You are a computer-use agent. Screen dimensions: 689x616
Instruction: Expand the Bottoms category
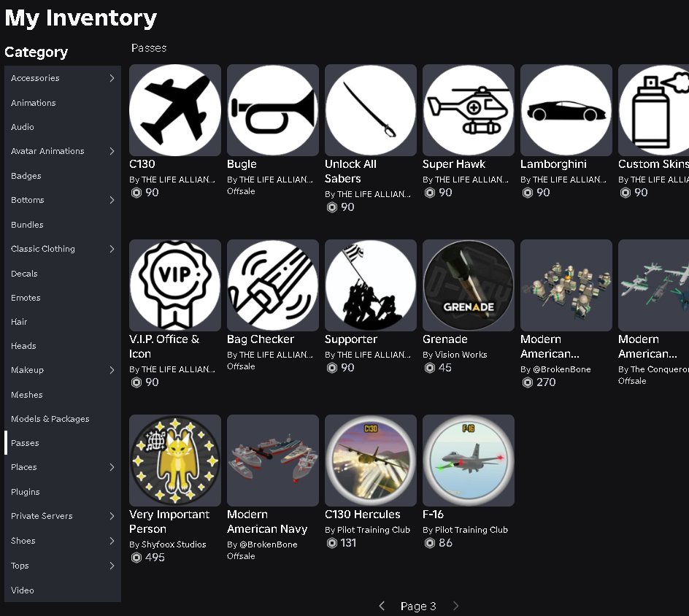[x=62, y=200]
